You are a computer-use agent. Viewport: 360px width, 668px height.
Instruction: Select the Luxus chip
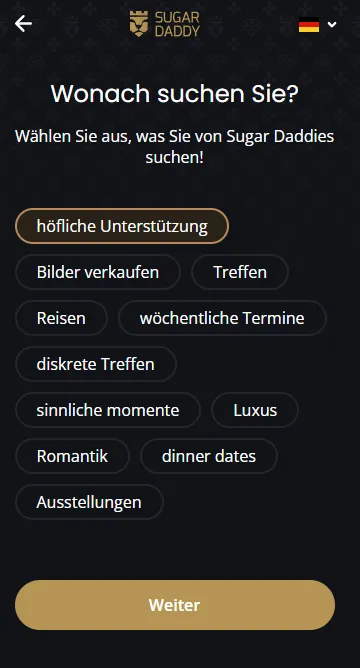pos(255,410)
